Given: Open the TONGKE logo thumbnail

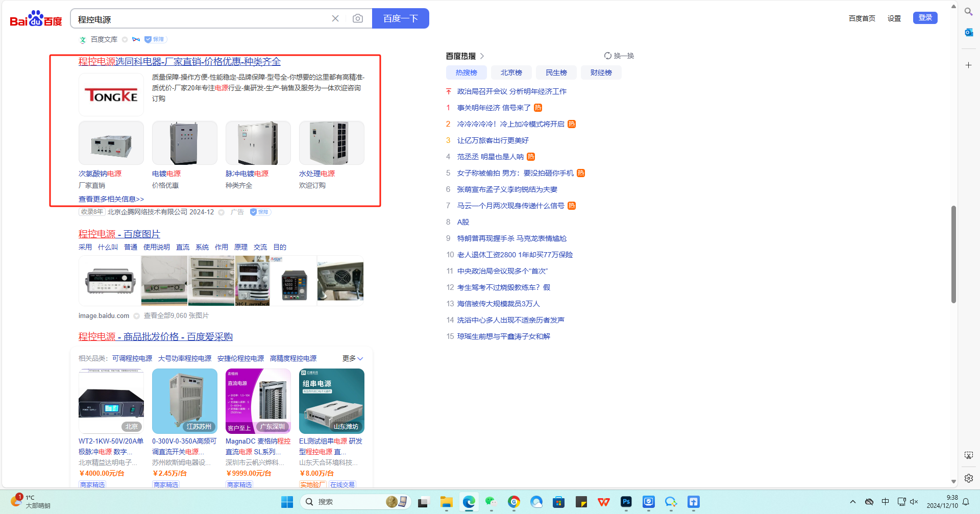Looking at the screenshot, I should pos(111,95).
